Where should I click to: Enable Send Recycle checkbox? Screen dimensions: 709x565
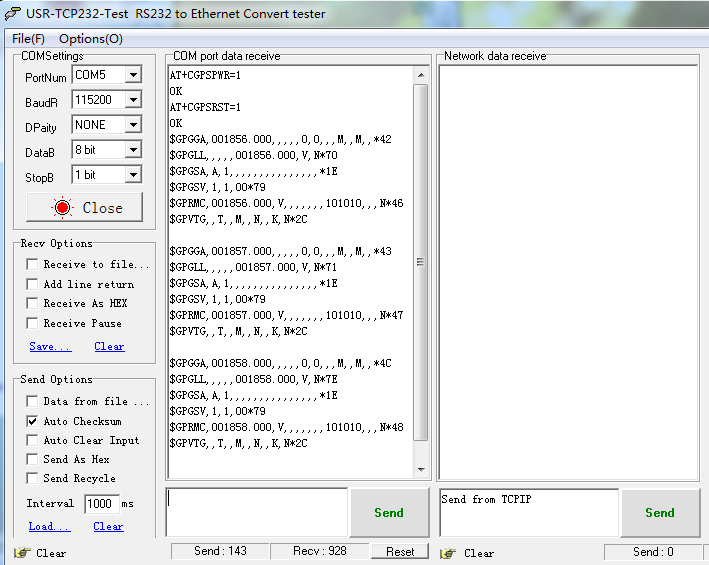click(32, 478)
